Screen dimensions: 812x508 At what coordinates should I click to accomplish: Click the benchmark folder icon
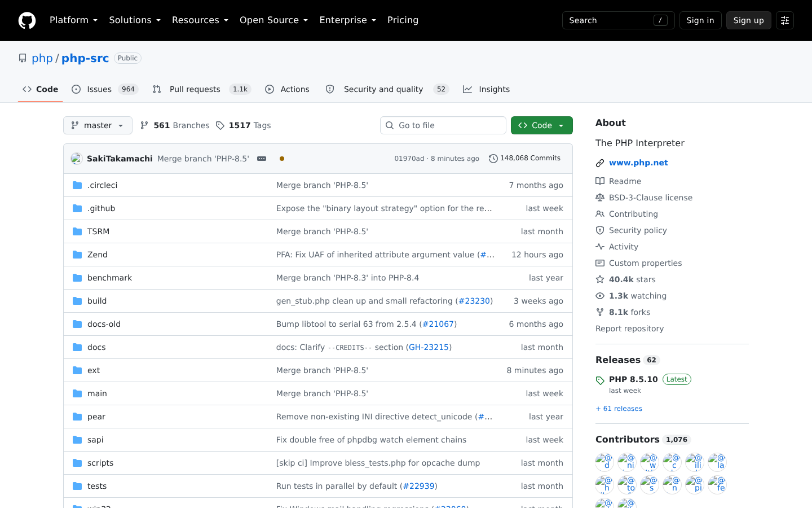pos(77,278)
